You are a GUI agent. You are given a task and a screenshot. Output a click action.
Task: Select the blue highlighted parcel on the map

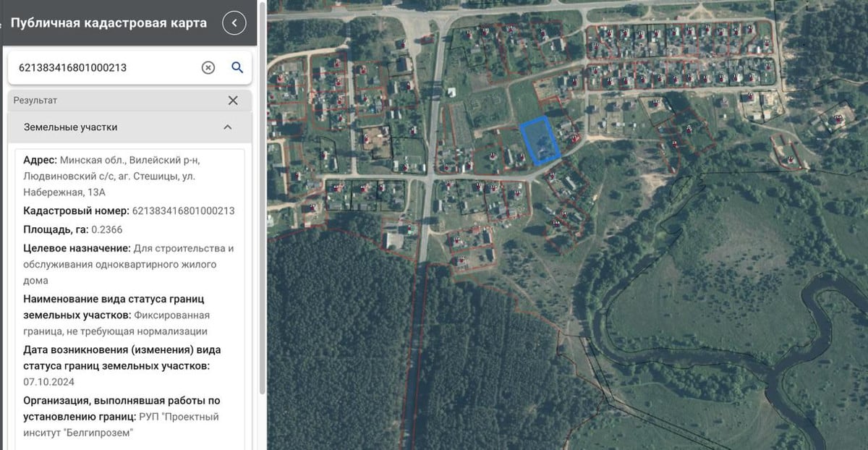(x=540, y=140)
